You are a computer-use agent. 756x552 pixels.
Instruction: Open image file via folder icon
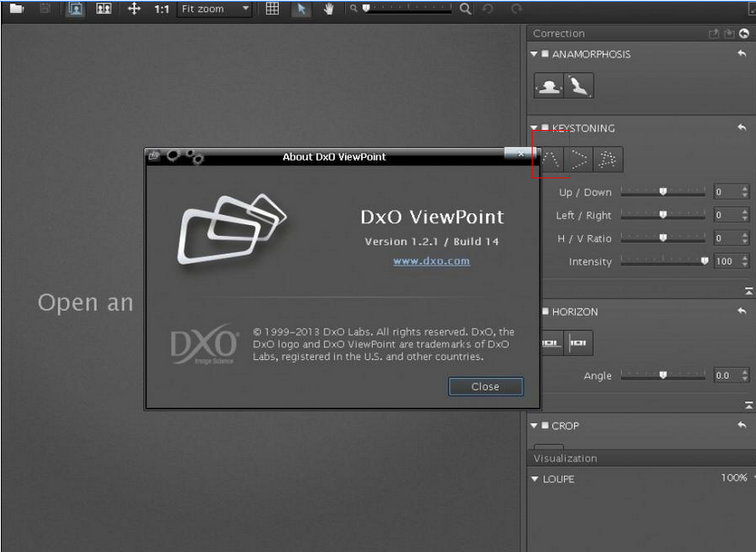point(16,8)
